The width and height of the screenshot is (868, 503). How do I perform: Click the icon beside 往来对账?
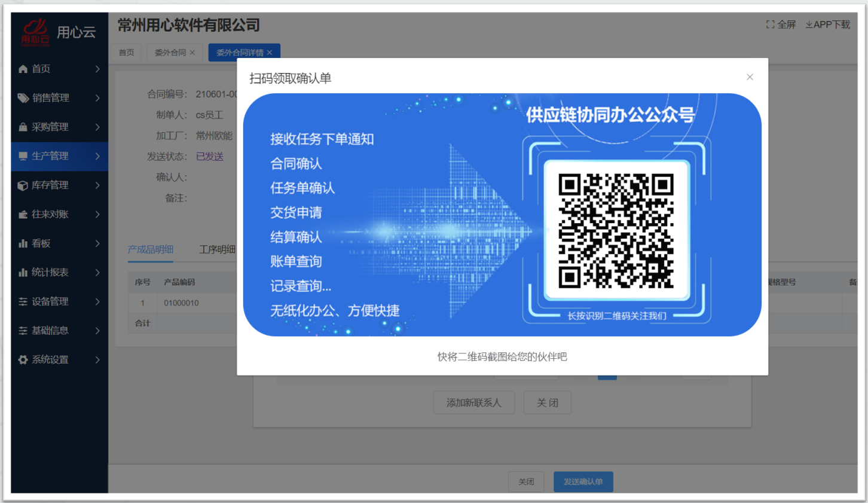tap(23, 214)
